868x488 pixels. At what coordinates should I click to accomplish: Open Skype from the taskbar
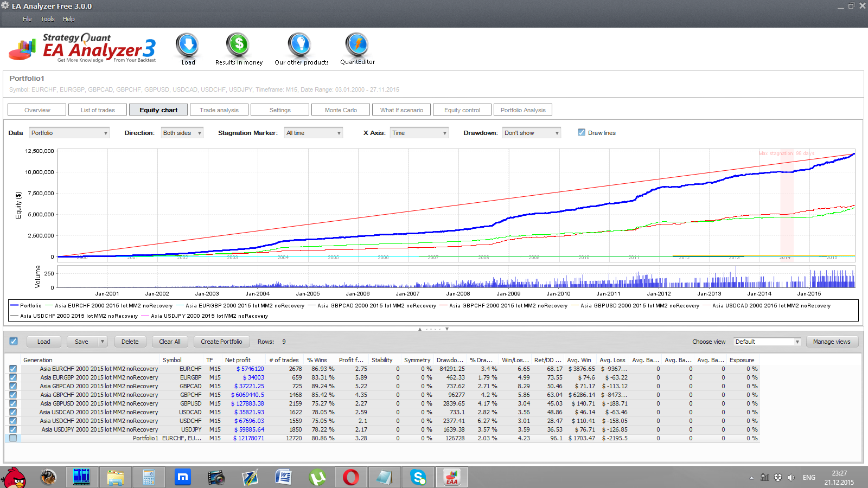[418, 477]
